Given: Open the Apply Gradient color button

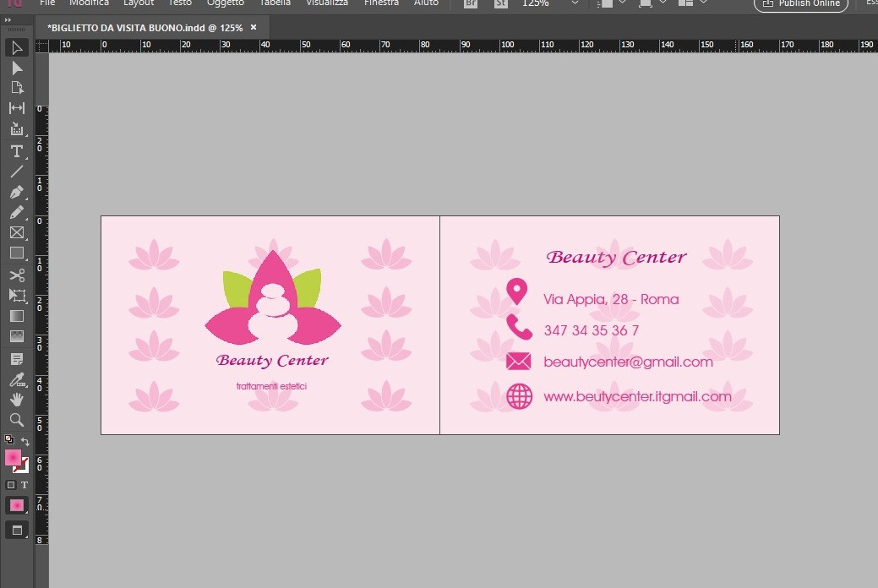Looking at the screenshot, I should (17, 506).
